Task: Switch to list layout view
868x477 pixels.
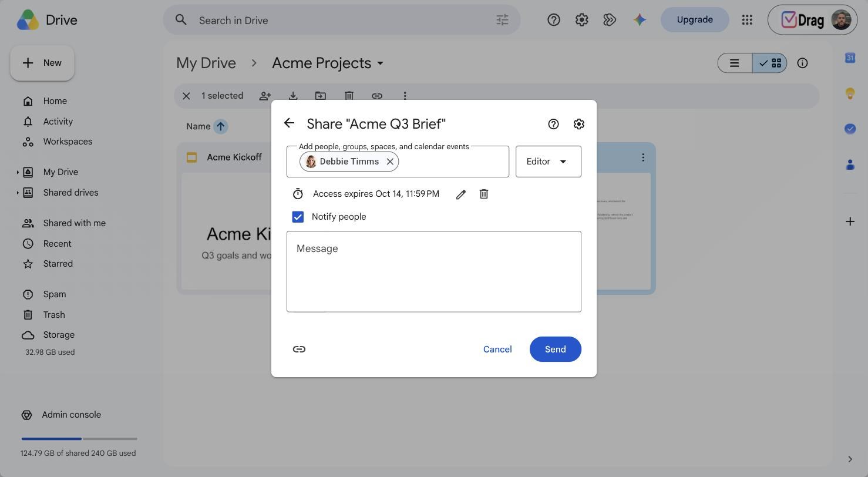Action: point(735,63)
